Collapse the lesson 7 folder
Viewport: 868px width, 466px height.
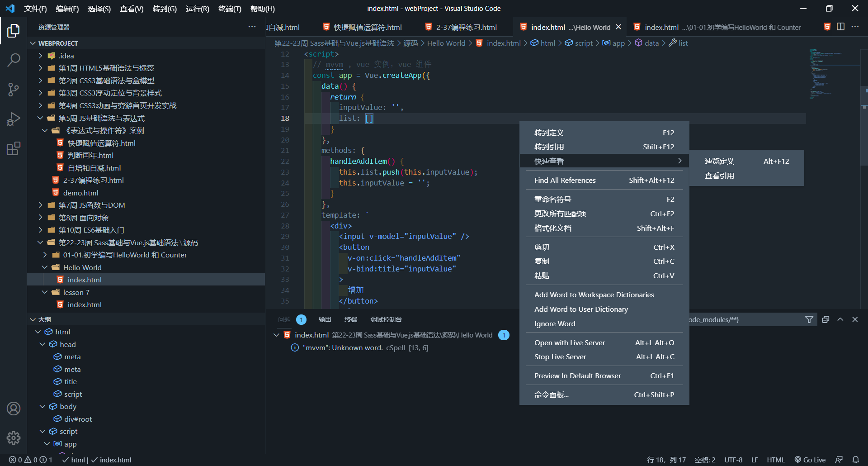pos(45,292)
